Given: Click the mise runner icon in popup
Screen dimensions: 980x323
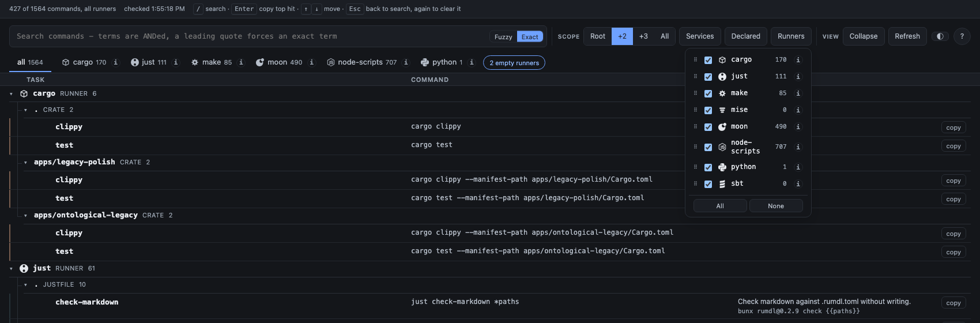Looking at the screenshot, I should tap(722, 110).
